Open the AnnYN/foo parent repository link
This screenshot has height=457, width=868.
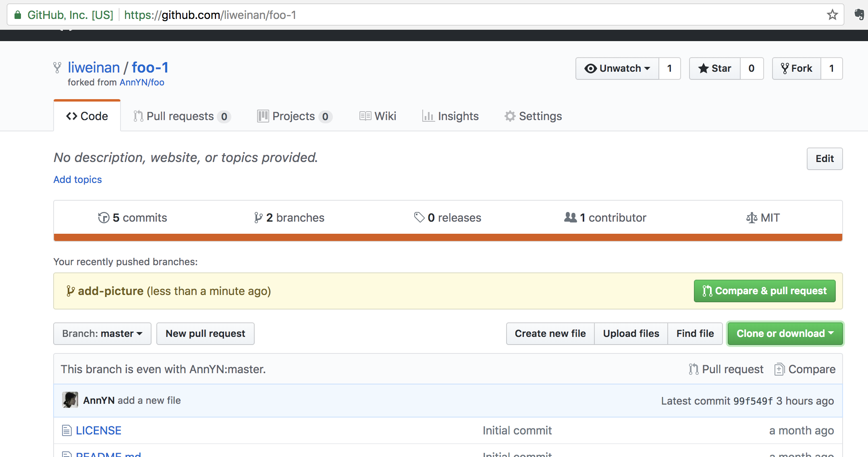click(x=142, y=82)
